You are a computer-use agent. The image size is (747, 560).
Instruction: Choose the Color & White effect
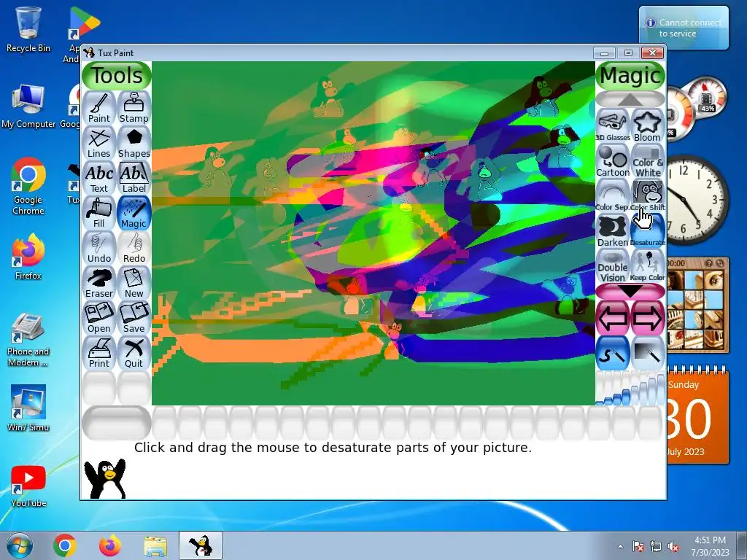(648, 161)
